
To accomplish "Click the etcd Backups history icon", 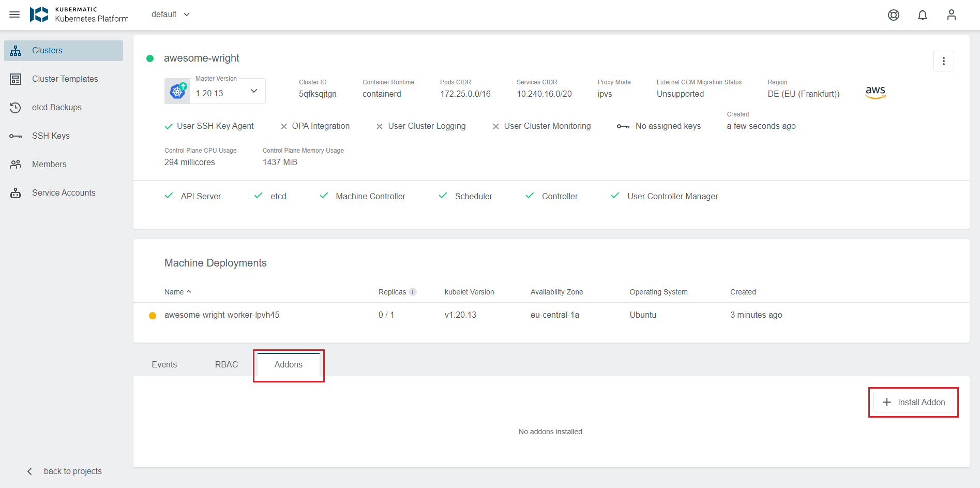I will [16, 108].
